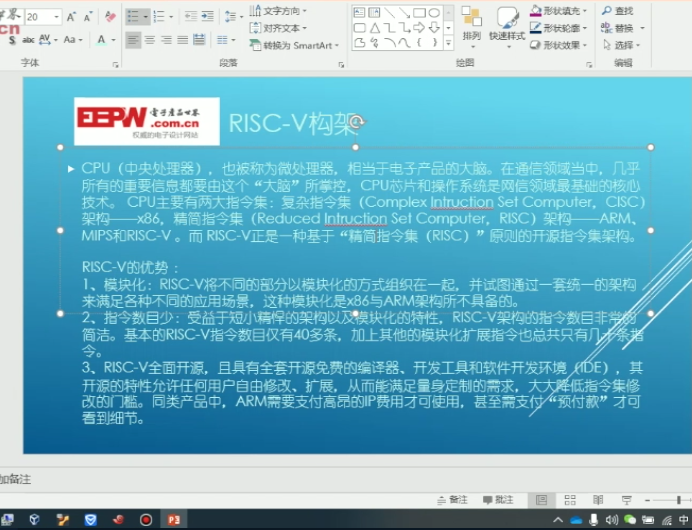This screenshot has height=530, width=692.
Task: Open the 形状轮廓 shape outline menu
Action: point(559,28)
